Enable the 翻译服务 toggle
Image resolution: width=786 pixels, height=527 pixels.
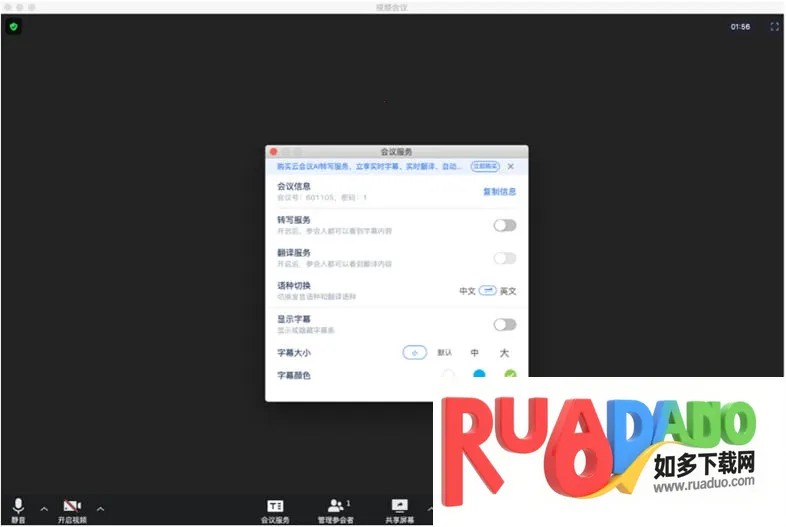coord(505,258)
